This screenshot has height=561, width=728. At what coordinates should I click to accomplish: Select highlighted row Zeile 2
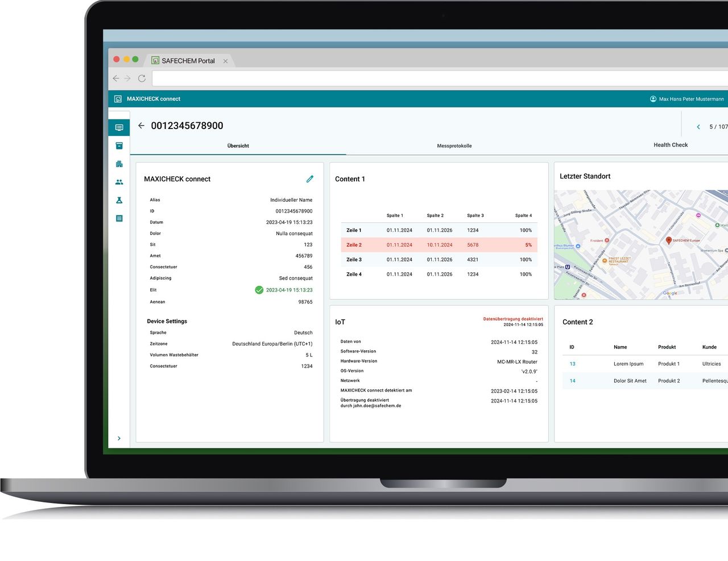(439, 245)
